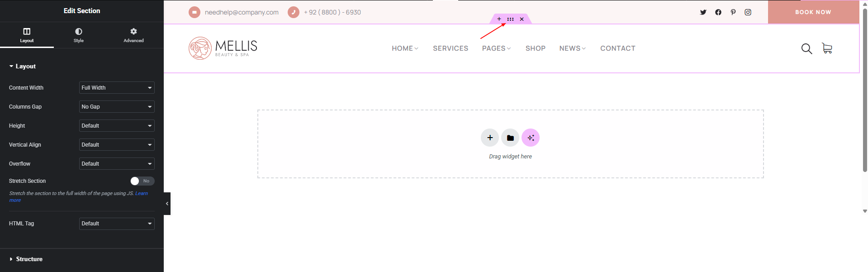Open the HOME menu item
The width and height of the screenshot is (868, 272).
(x=405, y=48)
